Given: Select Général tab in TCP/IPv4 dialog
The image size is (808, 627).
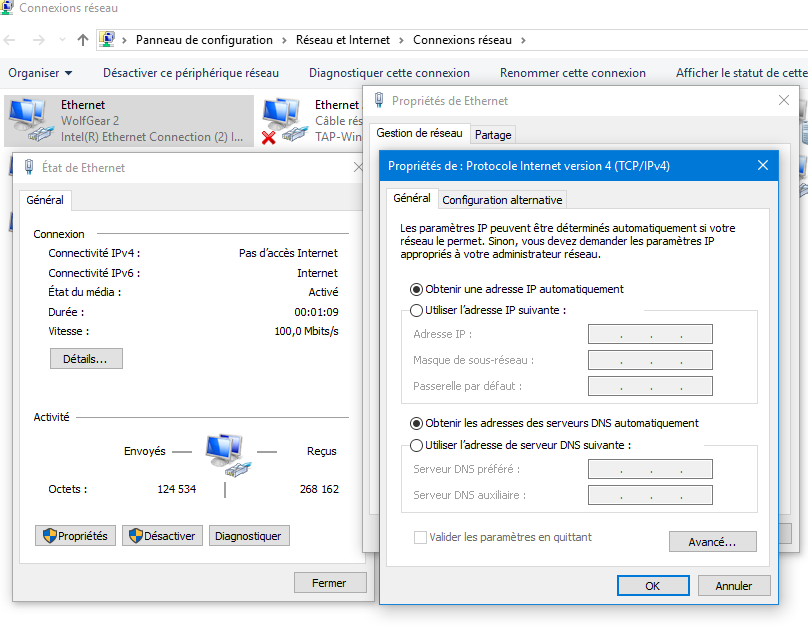Looking at the screenshot, I should click(x=412, y=198).
